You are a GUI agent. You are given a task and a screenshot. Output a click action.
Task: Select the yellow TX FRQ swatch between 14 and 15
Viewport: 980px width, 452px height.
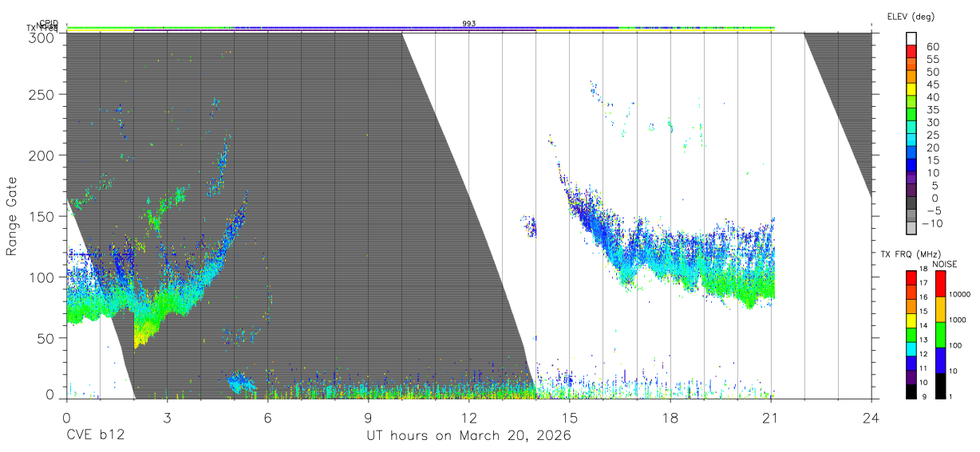pos(911,320)
